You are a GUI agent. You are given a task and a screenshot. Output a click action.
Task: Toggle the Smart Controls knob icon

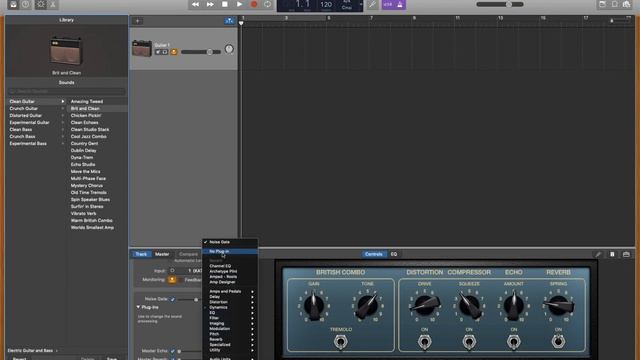tap(40, 4)
